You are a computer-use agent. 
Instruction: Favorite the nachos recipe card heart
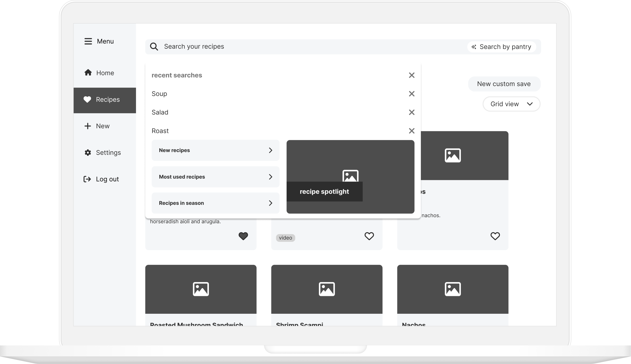tap(495, 236)
